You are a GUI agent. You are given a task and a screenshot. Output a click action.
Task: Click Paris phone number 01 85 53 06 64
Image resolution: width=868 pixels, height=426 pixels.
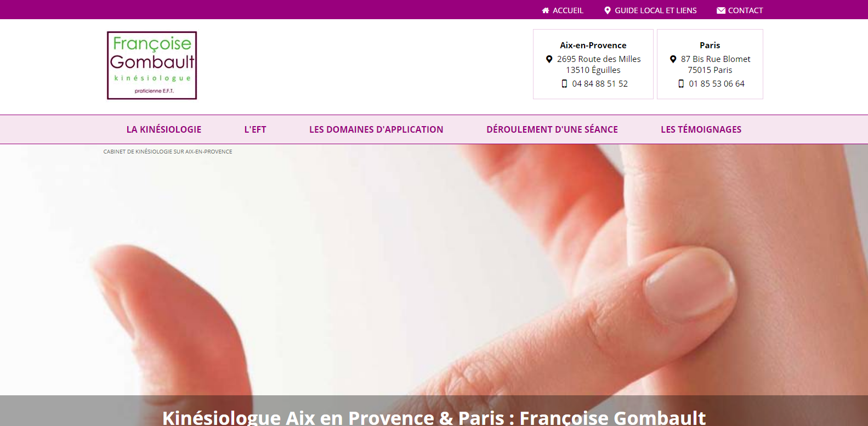(x=717, y=84)
